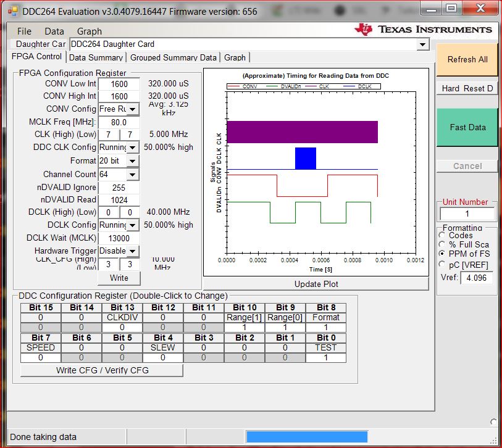502x448 pixels.
Task: Click the resize grip in status bar corner
Action: click(x=494, y=440)
